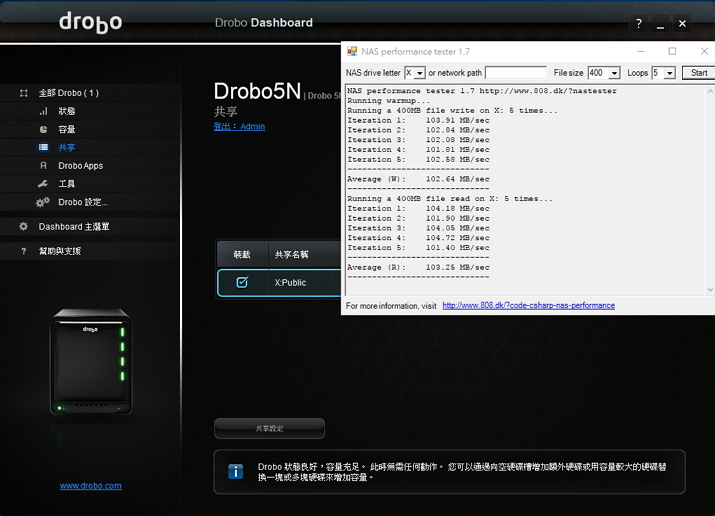This screenshot has height=516, width=715.
Task: Click the Admin logout link
Action: pyautogui.click(x=239, y=127)
